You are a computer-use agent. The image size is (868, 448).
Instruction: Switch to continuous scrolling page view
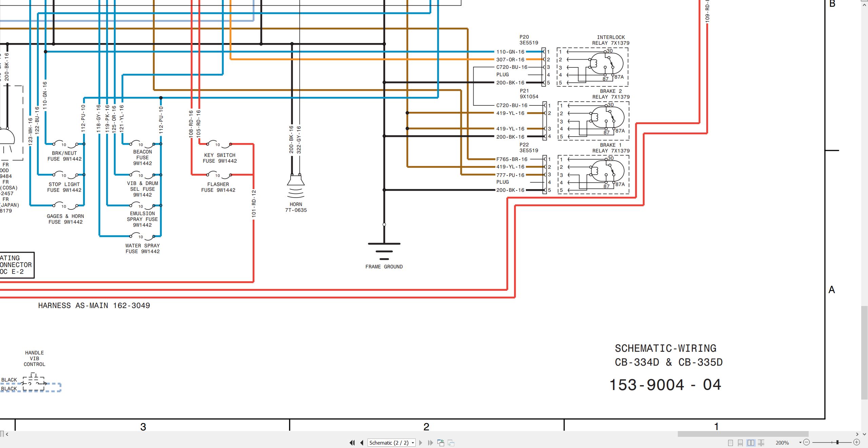pyautogui.click(x=741, y=443)
